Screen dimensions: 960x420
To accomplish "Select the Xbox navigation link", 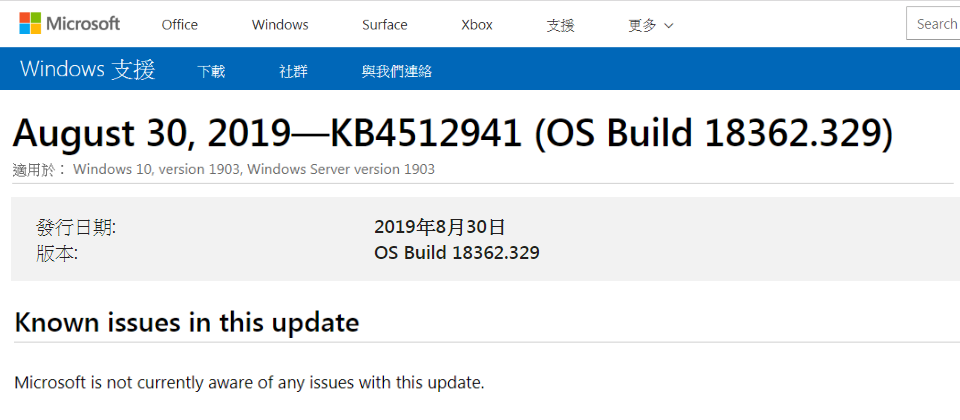I will pyautogui.click(x=477, y=25).
